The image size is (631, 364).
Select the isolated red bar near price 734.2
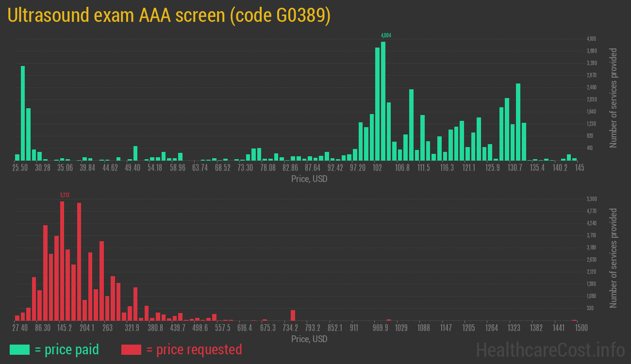pos(293,314)
